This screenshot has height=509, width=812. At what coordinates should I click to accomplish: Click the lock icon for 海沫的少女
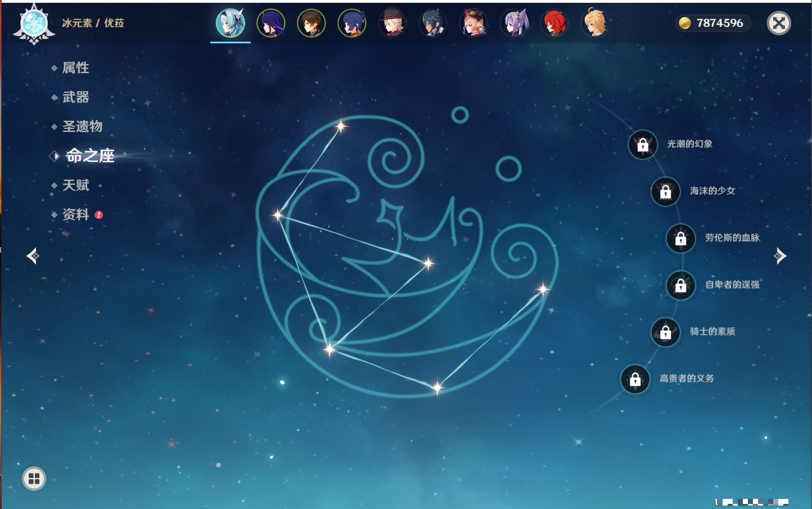coord(665,192)
